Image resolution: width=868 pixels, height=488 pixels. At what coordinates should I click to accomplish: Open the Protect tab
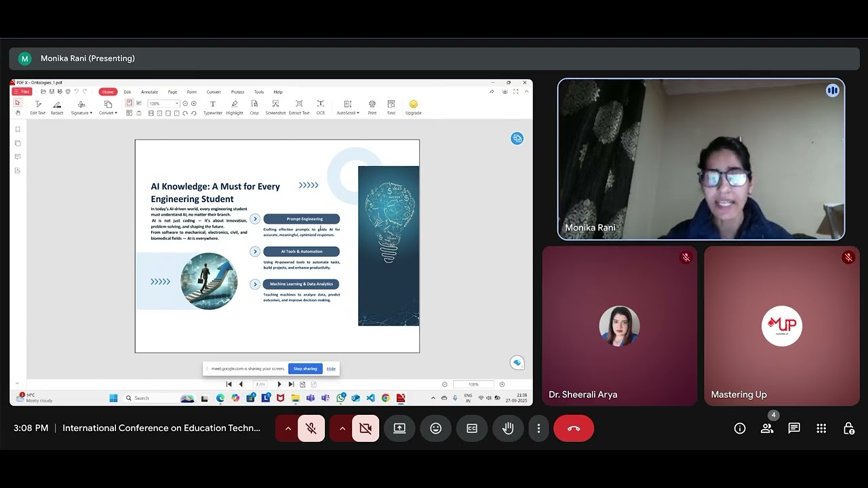pyautogui.click(x=237, y=91)
